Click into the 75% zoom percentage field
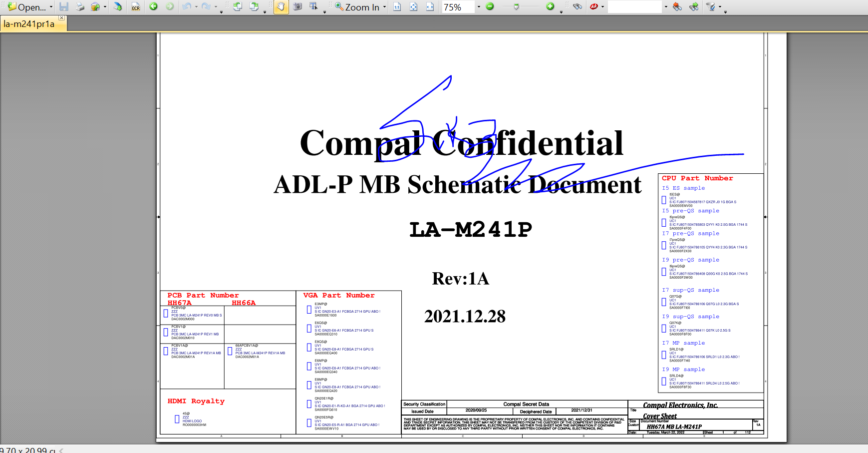Image resolution: width=868 pixels, height=453 pixels. (x=458, y=7)
